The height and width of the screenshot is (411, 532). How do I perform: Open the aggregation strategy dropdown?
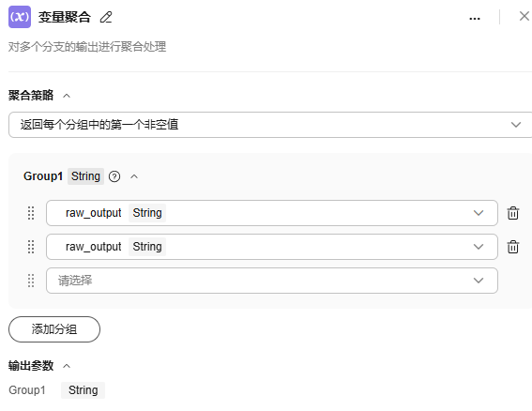(270, 125)
